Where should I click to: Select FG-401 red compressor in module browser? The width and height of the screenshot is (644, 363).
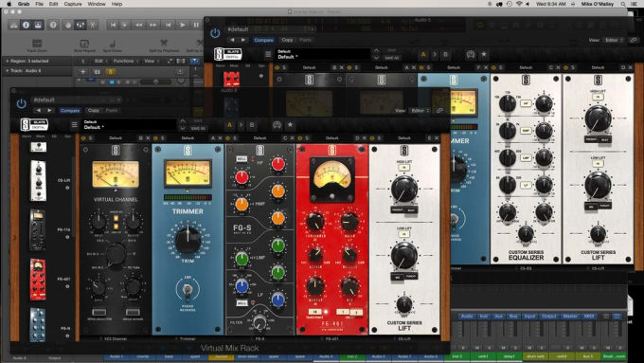(x=38, y=280)
